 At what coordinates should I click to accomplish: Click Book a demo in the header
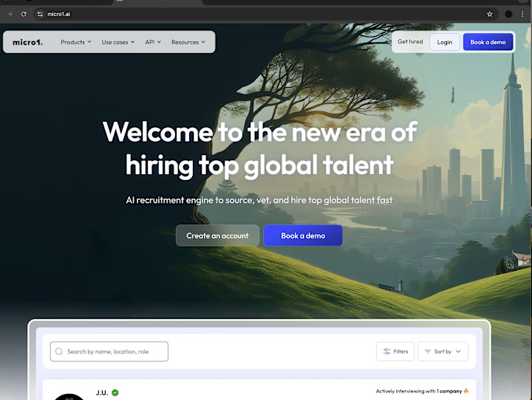point(488,42)
